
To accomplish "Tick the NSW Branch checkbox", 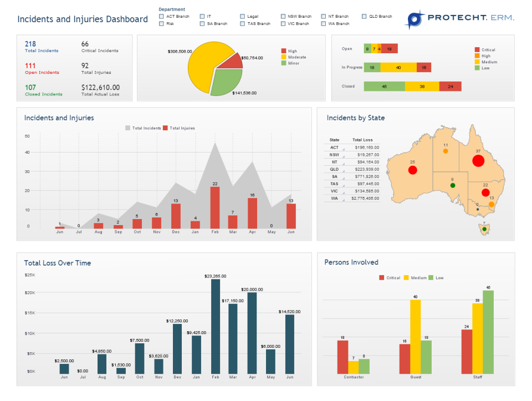I will [x=283, y=16].
